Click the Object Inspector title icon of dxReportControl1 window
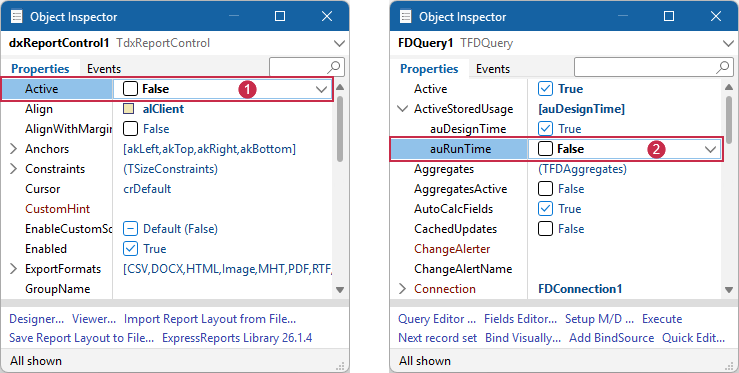The height and width of the screenshot is (373, 739). point(16,17)
